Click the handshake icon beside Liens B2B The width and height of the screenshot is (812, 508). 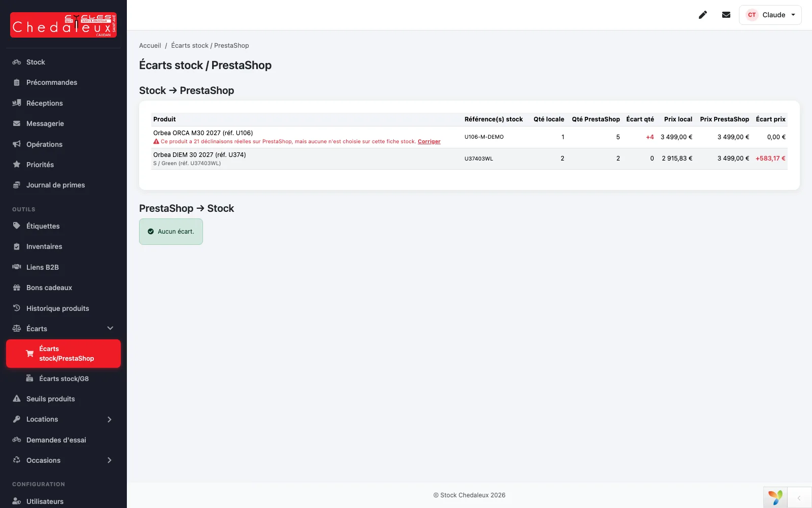coord(17,267)
